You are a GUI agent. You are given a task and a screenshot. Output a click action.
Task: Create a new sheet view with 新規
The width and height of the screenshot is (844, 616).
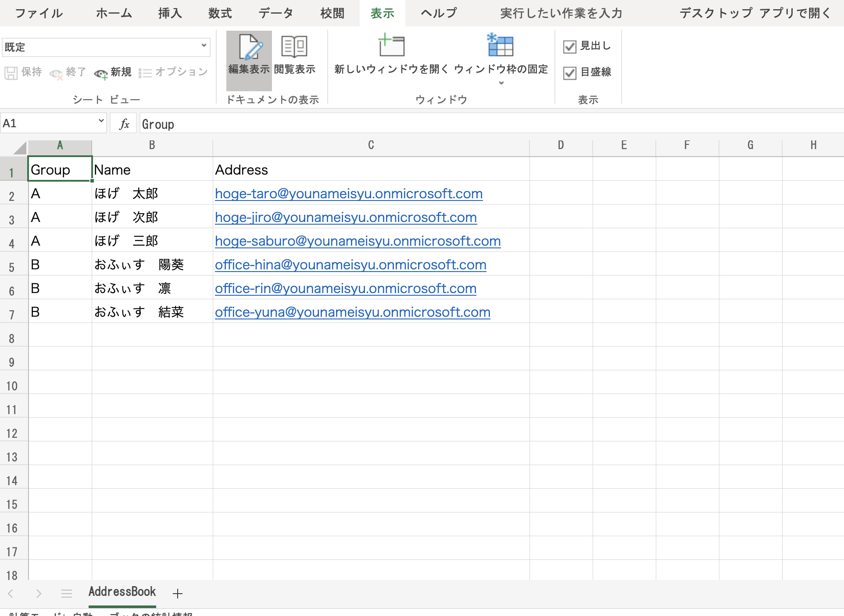[x=112, y=73]
